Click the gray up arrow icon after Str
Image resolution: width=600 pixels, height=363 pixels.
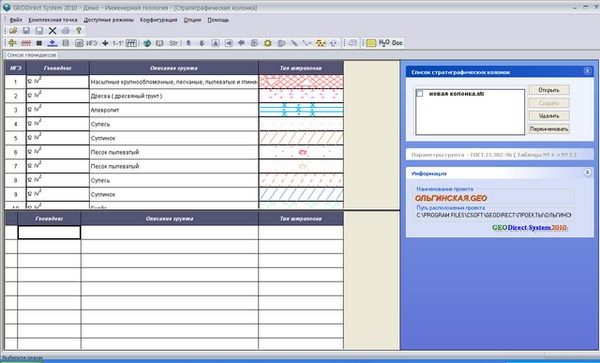189,43
